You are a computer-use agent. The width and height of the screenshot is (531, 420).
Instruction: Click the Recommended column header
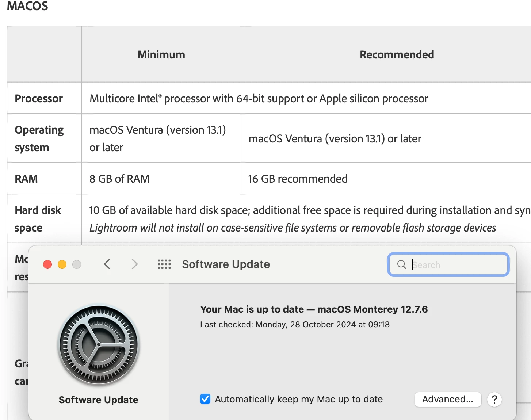point(397,54)
